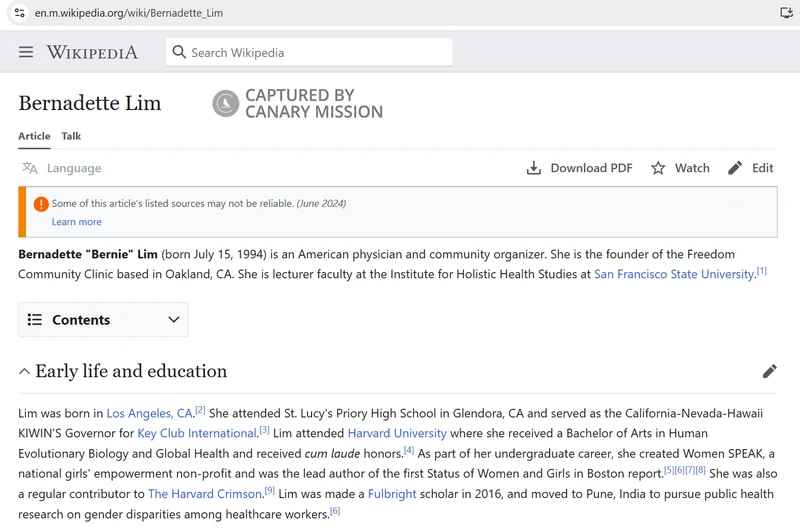Viewport: 800px width, 529px height.
Task: Expand the Contents dropdown
Action: [104, 319]
